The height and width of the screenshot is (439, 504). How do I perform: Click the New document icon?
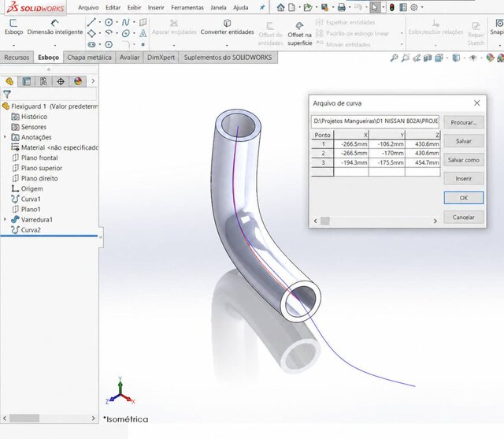[291, 7]
